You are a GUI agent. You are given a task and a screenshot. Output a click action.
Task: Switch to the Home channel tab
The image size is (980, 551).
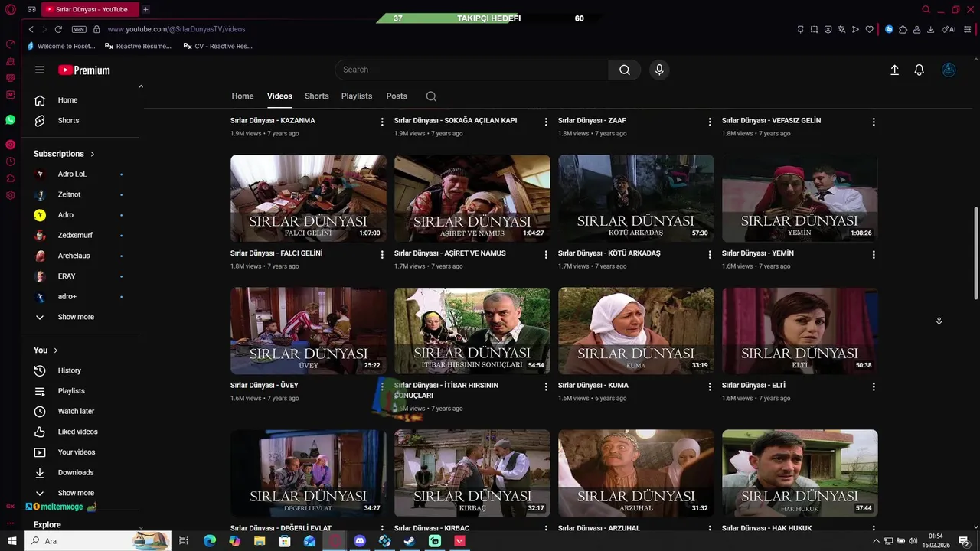(x=243, y=96)
